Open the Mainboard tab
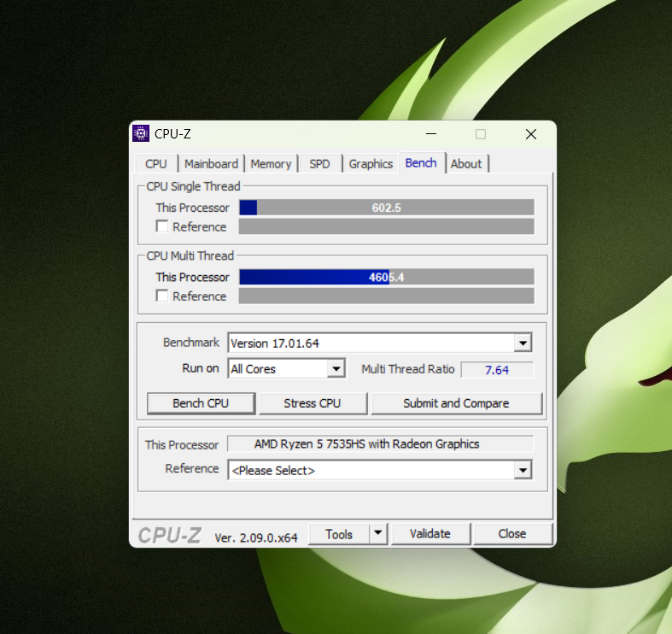672x634 pixels. (211, 164)
